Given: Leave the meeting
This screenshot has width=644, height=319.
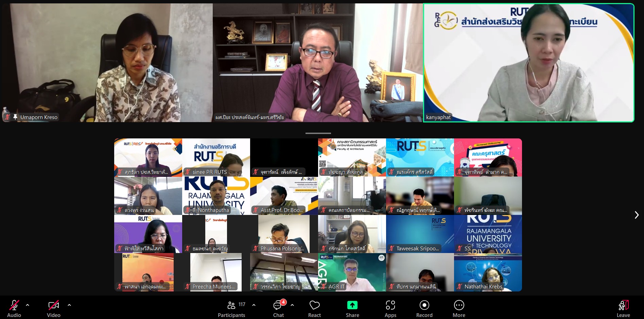Looking at the screenshot, I should 623,308.
